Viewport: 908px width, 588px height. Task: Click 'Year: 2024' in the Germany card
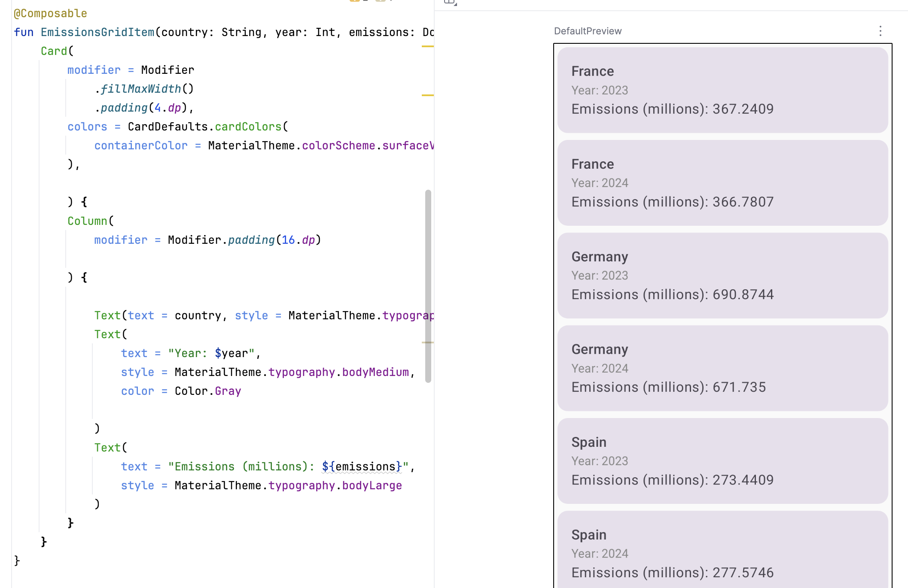(600, 368)
